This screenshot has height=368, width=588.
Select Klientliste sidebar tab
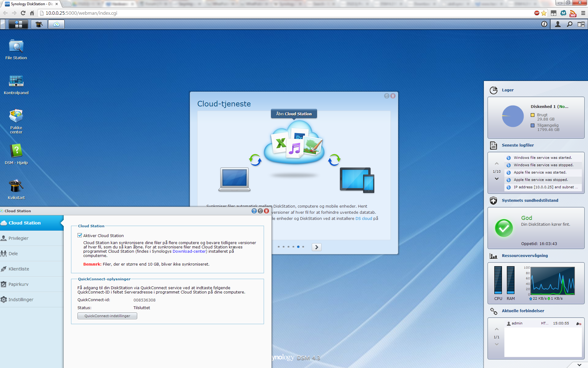coord(32,269)
